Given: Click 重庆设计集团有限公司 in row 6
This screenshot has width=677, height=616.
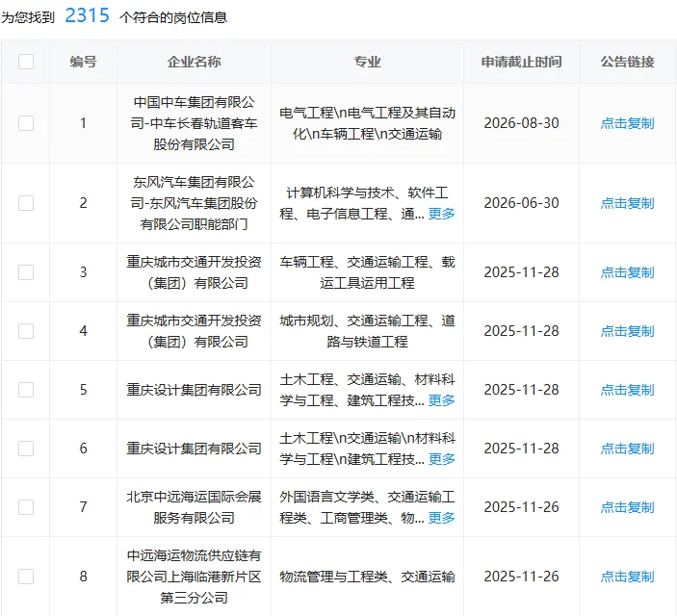Looking at the screenshot, I should pos(194,449).
